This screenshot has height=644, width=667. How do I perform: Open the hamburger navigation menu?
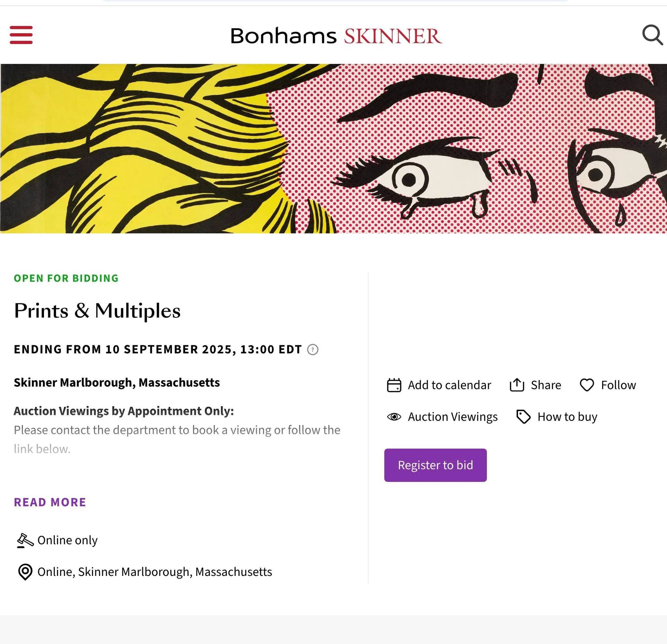coord(21,35)
